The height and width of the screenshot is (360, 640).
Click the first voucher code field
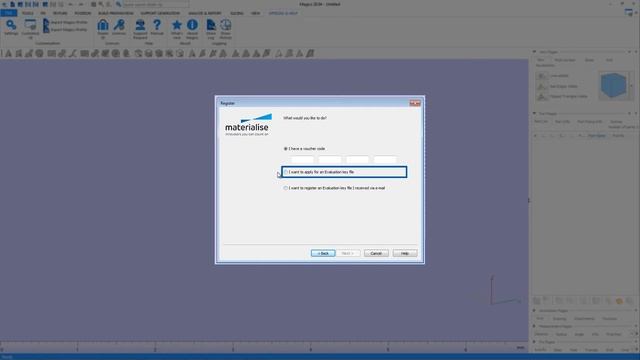(302, 160)
